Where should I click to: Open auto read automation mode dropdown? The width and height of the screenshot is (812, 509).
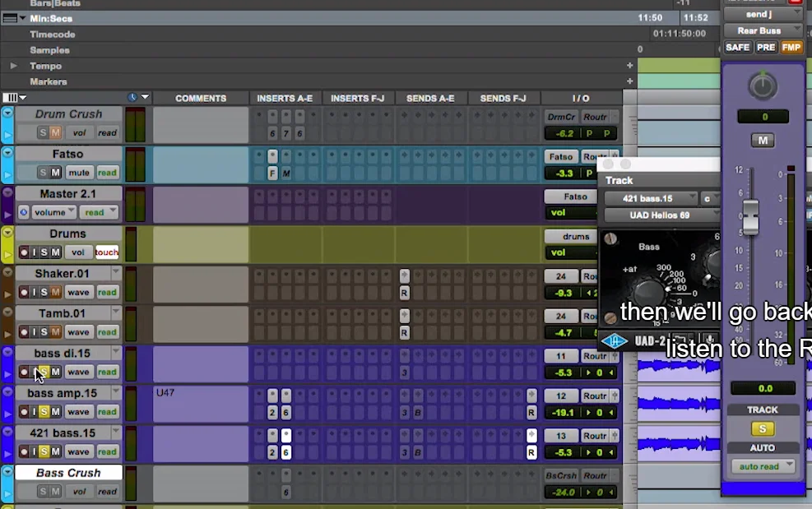[763, 466]
